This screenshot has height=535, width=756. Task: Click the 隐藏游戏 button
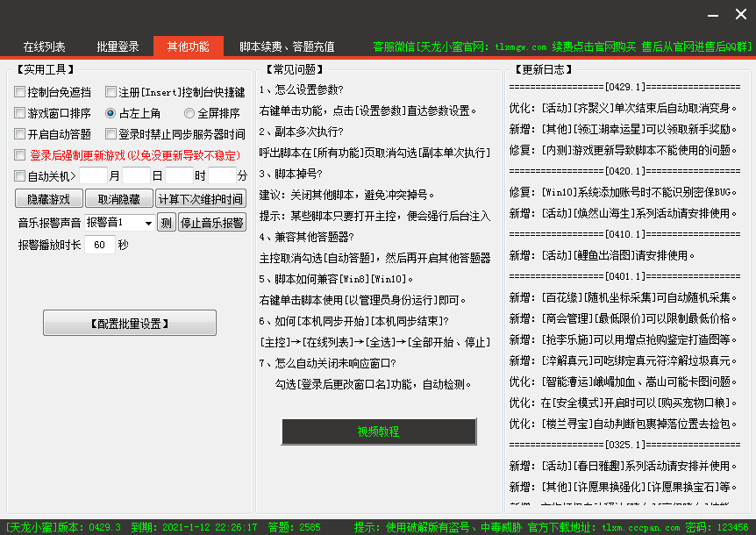(x=48, y=199)
